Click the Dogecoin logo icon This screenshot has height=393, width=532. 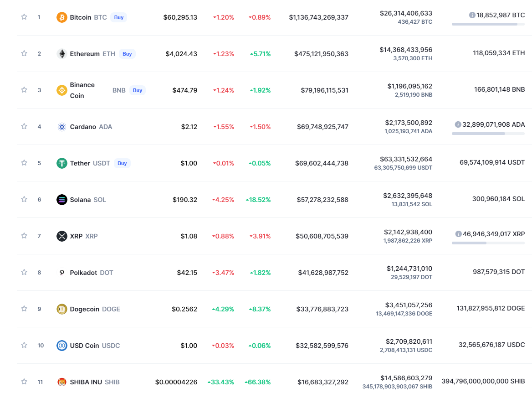[61, 309]
